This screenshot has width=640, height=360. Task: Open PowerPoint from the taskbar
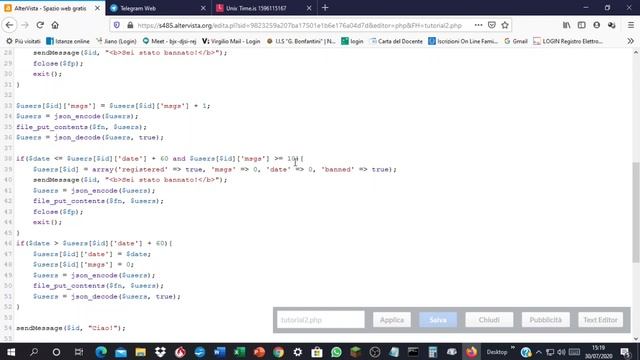259,352
